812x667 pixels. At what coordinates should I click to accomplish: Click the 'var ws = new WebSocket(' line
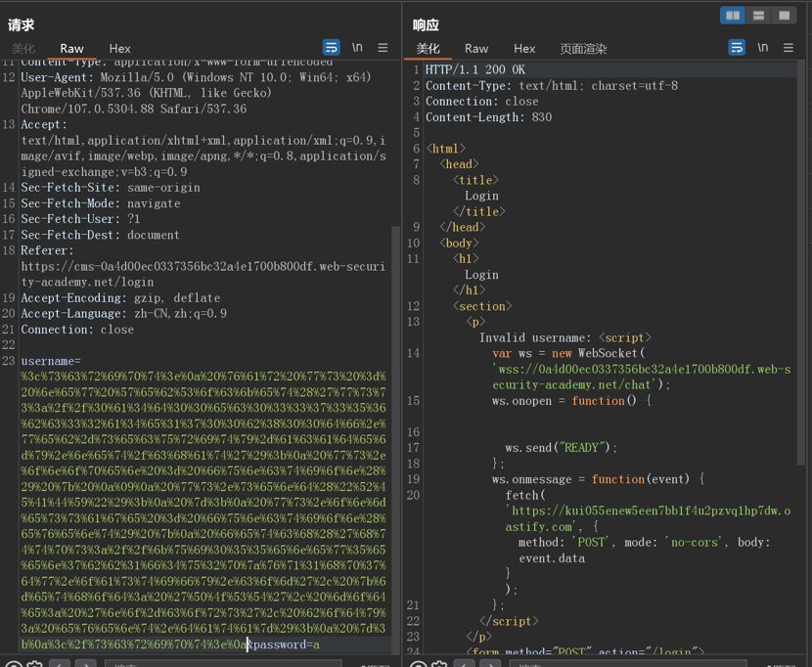(x=568, y=353)
